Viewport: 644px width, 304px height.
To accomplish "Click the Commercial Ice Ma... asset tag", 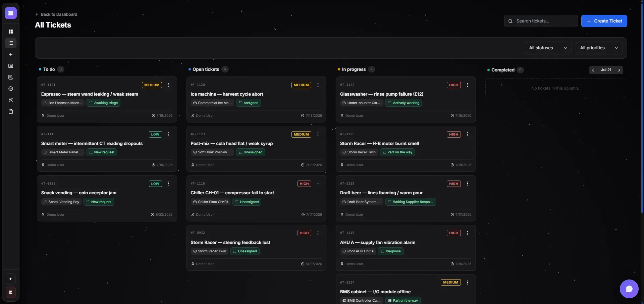I will 212,103.
